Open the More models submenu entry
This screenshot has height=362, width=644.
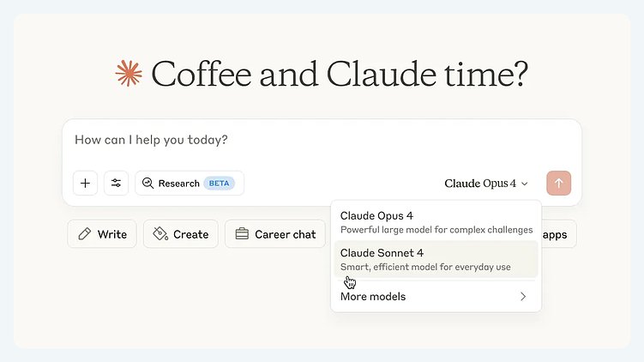click(374, 297)
